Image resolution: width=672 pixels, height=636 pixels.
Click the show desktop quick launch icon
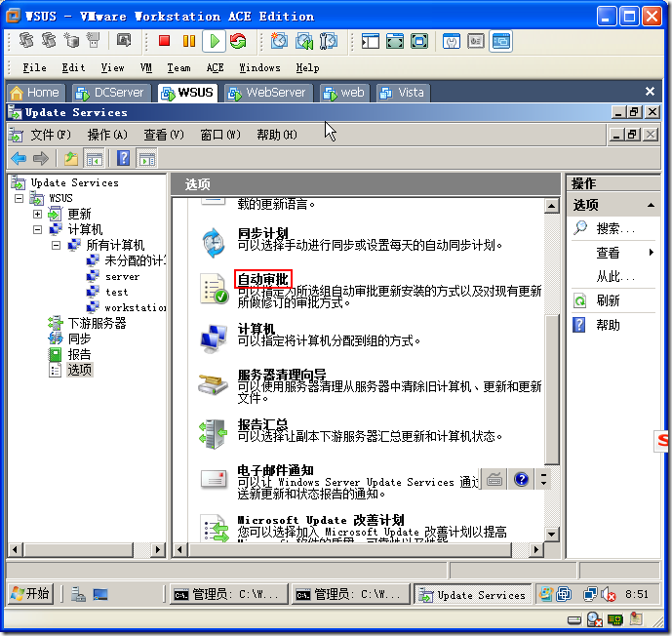100,594
